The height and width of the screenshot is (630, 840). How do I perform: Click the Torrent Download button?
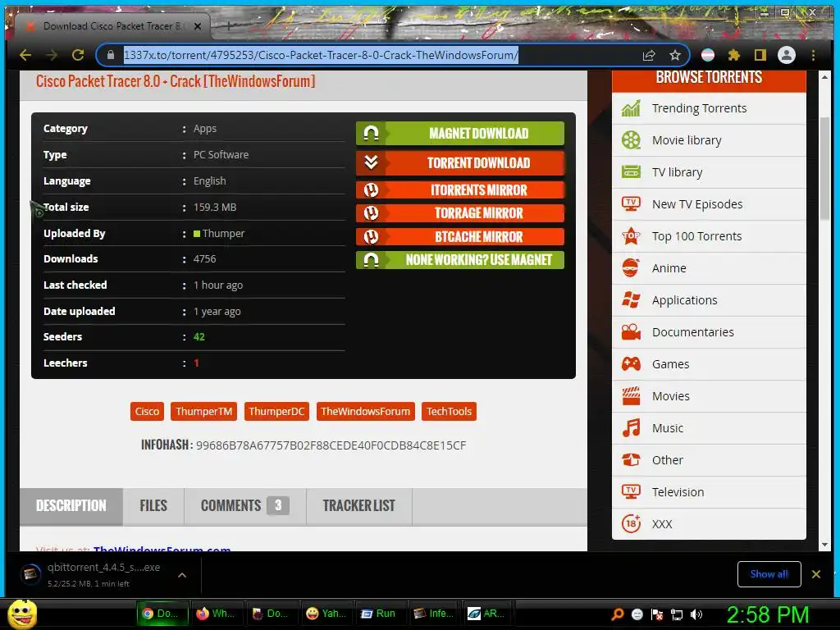point(459,163)
